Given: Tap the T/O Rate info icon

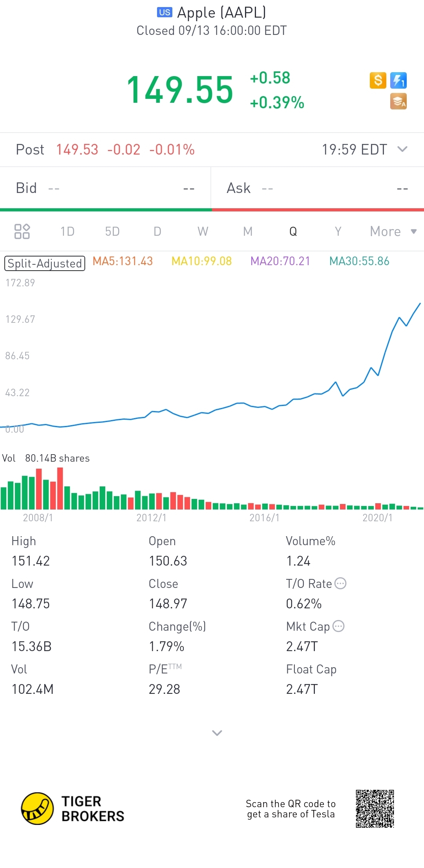Looking at the screenshot, I should [x=340, y=583].
